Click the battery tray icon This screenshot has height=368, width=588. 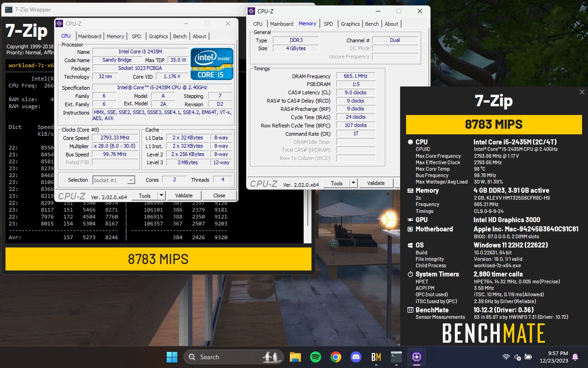(529, 357)
